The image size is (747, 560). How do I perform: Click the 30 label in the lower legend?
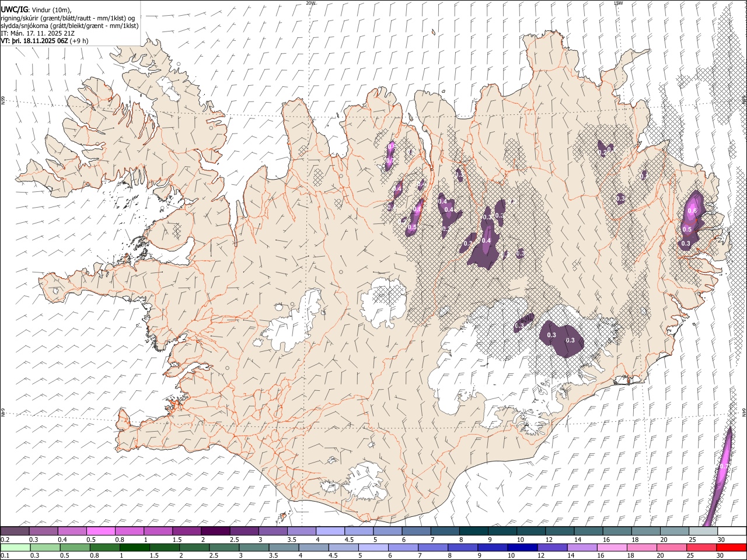(x=721, y=556)
